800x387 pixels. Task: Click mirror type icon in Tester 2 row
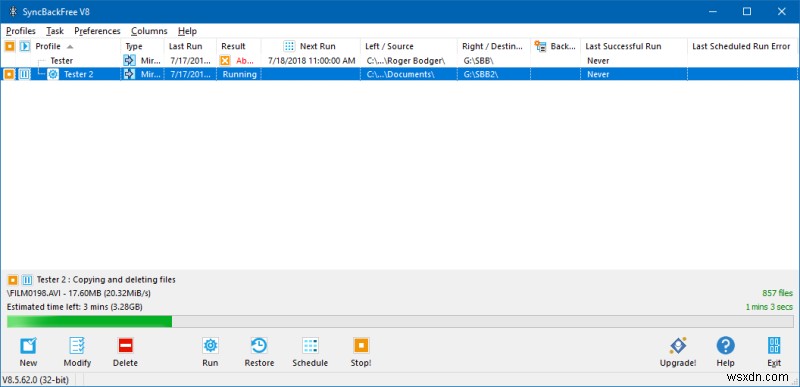click(x=129, y=74)
